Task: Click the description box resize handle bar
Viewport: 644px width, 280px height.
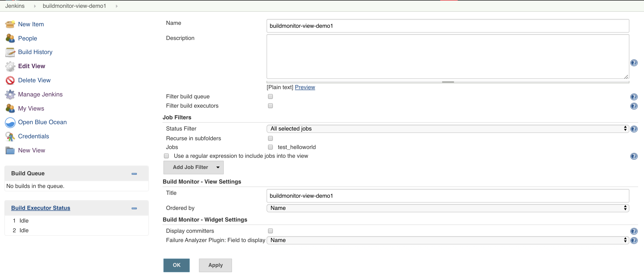Action: click(x=447, y=82)
